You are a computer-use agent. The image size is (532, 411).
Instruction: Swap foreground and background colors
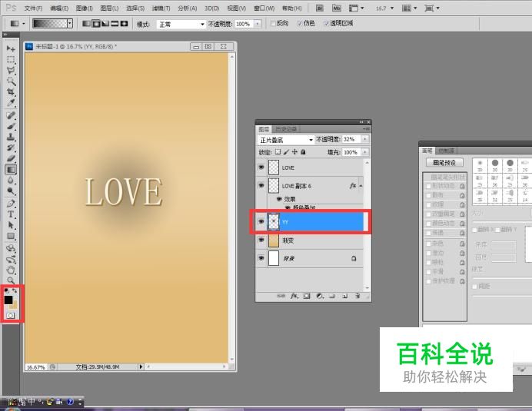click(15, 290)
